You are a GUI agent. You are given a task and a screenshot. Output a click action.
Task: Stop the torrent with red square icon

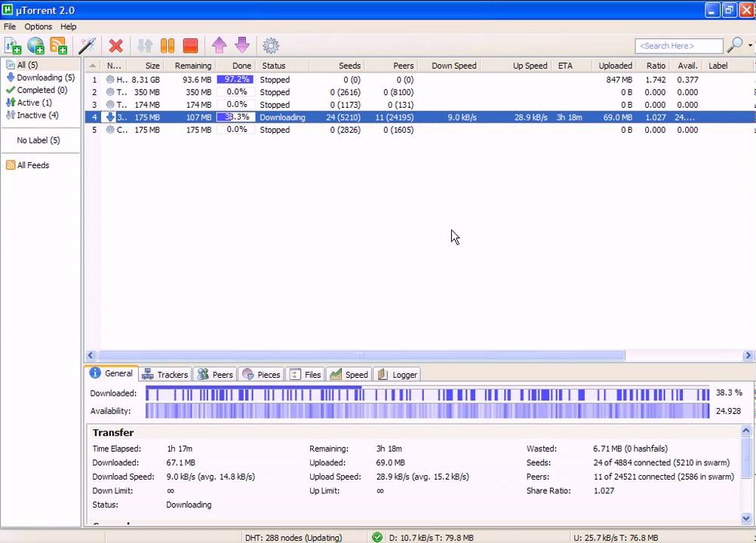(190, 46)
